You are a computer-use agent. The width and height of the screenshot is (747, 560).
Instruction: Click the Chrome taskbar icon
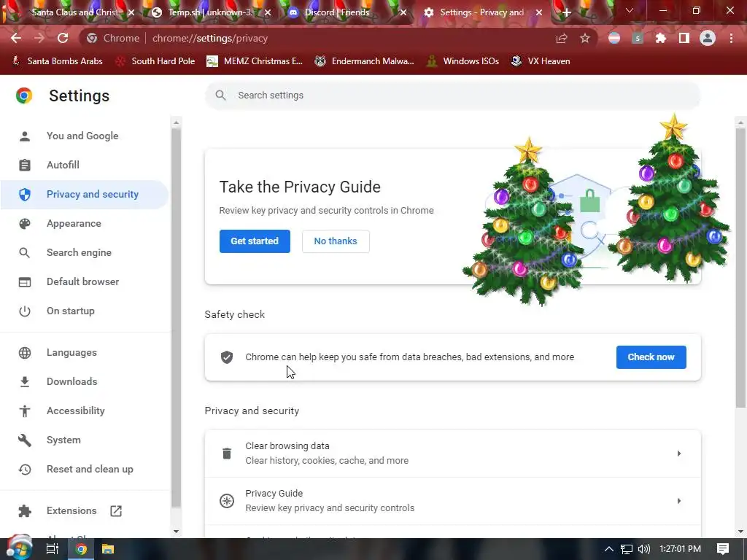[x=82, y=549]
